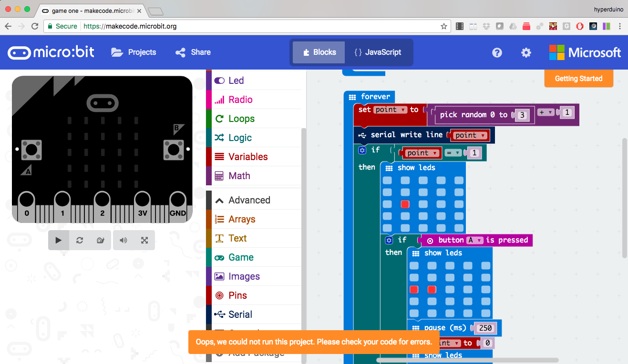Start the simulator with the play button
The image size is (628, 364).
59,240
